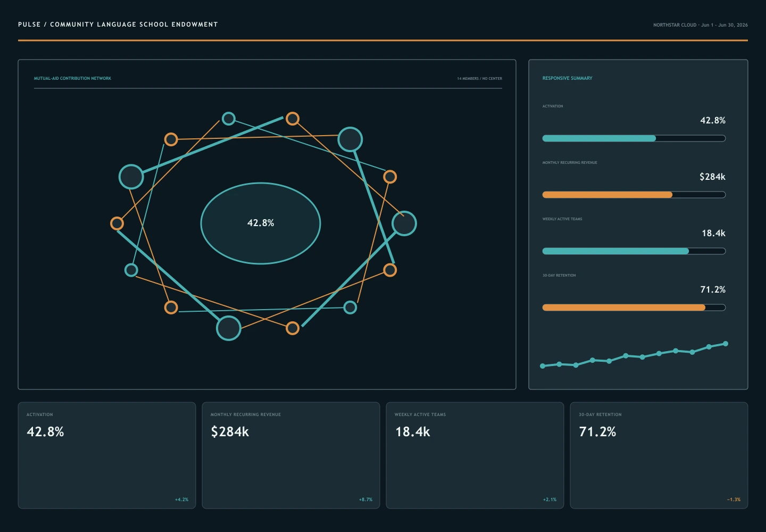Click the central 42.8% ellipse in network
766x532 pixels.
pyautogui.click(x=261, y=223)
